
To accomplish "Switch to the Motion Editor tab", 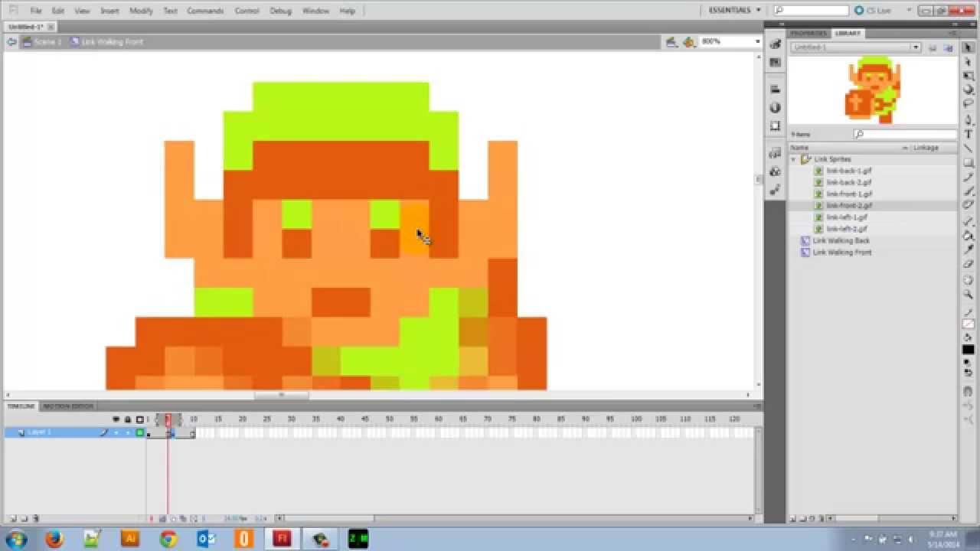I will tap(68, 406).
